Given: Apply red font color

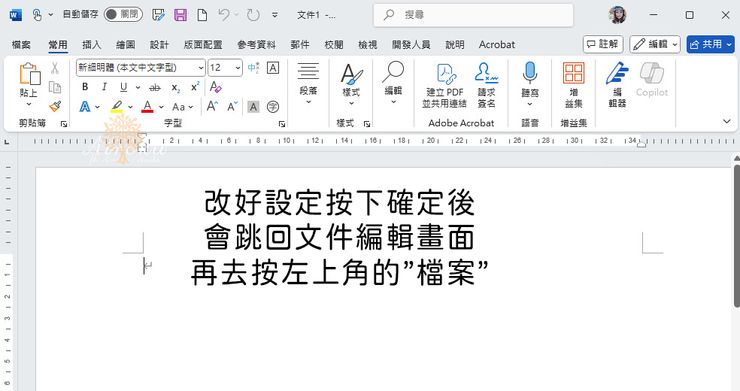Looking at the screenshot, I should (147, 107).
